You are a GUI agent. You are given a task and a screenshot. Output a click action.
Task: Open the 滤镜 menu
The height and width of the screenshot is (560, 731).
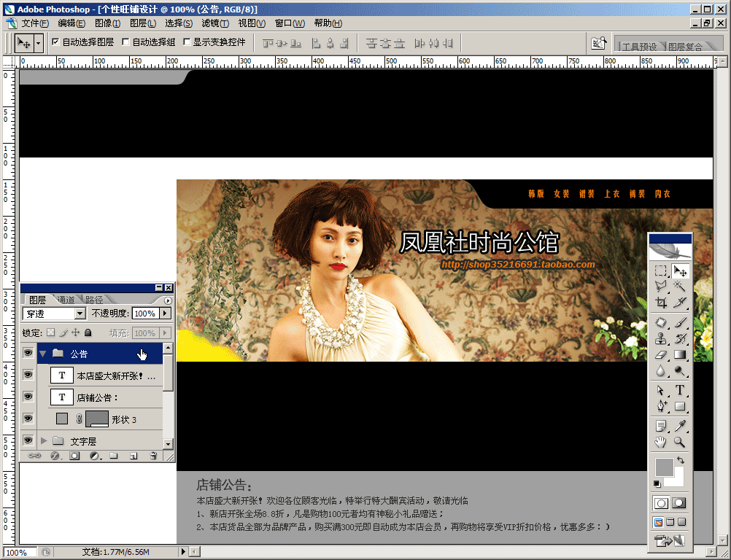215,23
